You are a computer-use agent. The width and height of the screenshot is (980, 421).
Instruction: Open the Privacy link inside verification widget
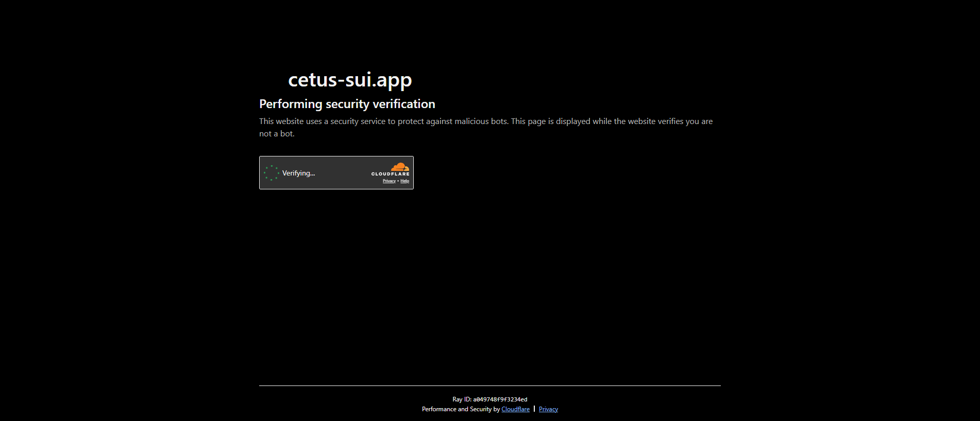point(389,181)
